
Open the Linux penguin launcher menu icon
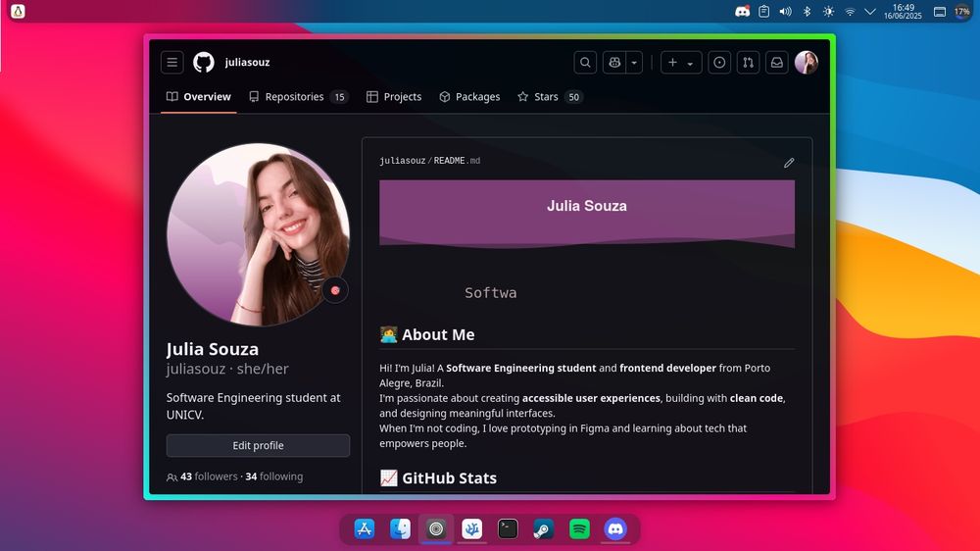(18, 11)
